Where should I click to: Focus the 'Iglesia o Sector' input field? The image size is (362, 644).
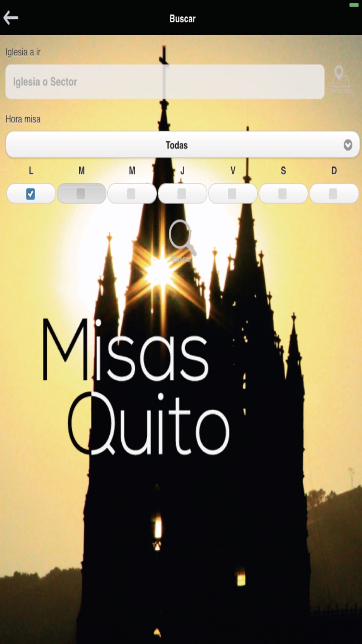pos(165,81)
